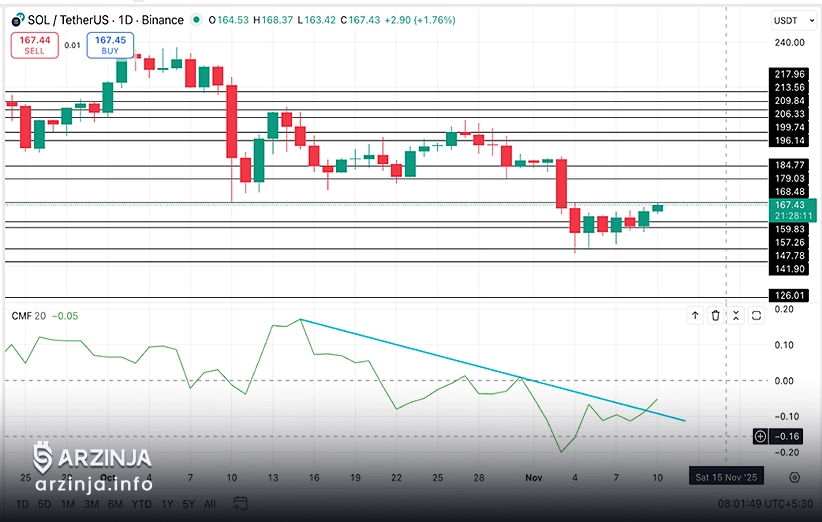Maximize the CMF pane

[756, 316]
